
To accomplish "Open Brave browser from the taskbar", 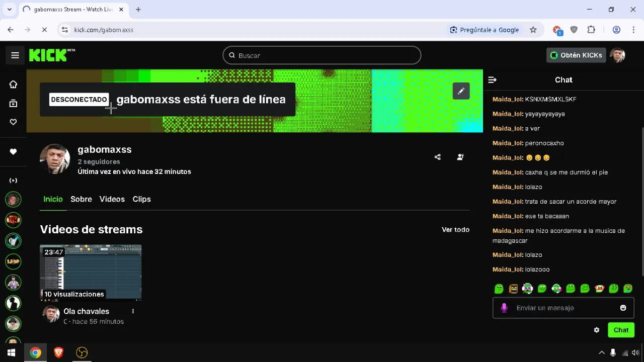I will pyautogui.click(x=58, y=352).
